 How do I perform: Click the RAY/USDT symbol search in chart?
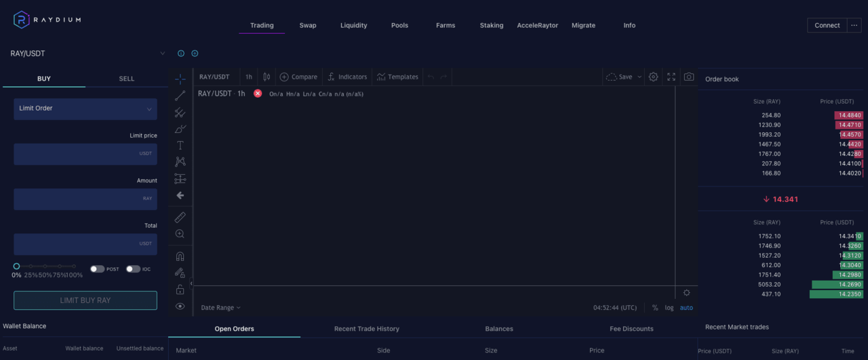[x=214, y=77]
